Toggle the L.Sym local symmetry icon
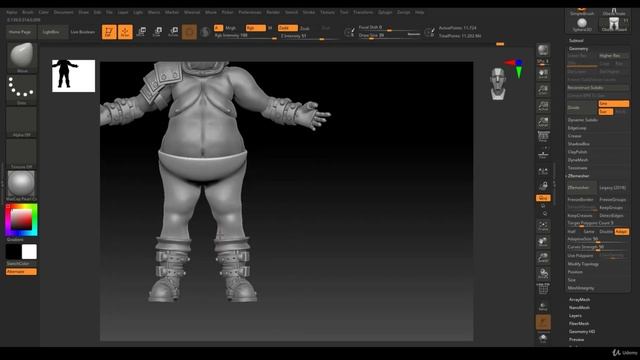Image resolution: width=640 pixels, height=360 pixels. click(543, 172)
